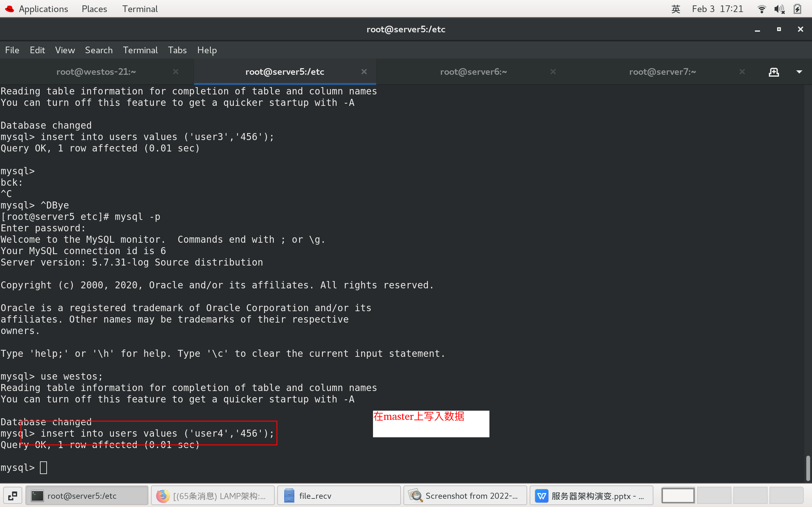Open the clock calendar via Feb 3 17:21
The width and height of the screenshot is (812, 507).
pos(718,9)
